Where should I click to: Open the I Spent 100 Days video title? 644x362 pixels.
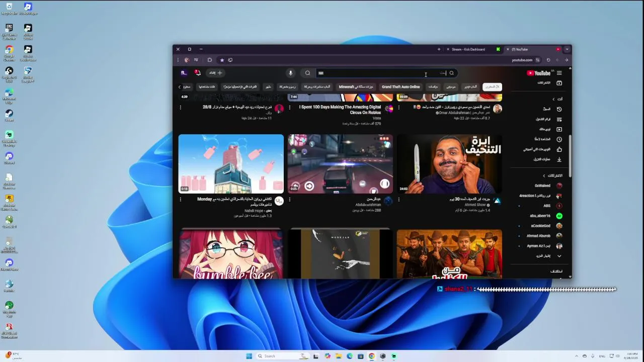(340, 110)
